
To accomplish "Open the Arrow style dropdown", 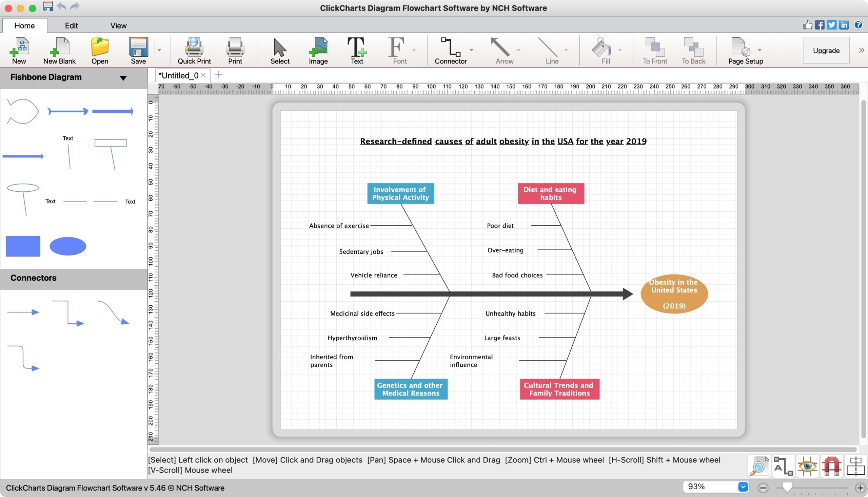I will coord(518,50).
